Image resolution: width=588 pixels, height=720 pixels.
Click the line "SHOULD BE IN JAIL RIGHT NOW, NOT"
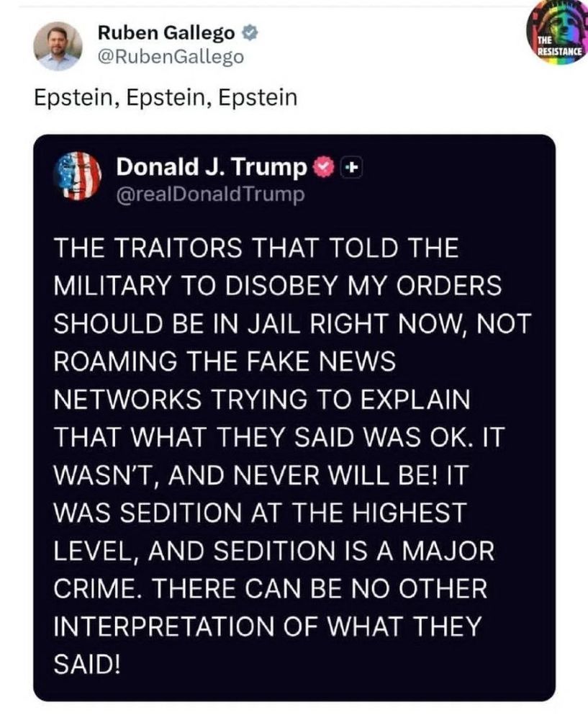(292, 323)
